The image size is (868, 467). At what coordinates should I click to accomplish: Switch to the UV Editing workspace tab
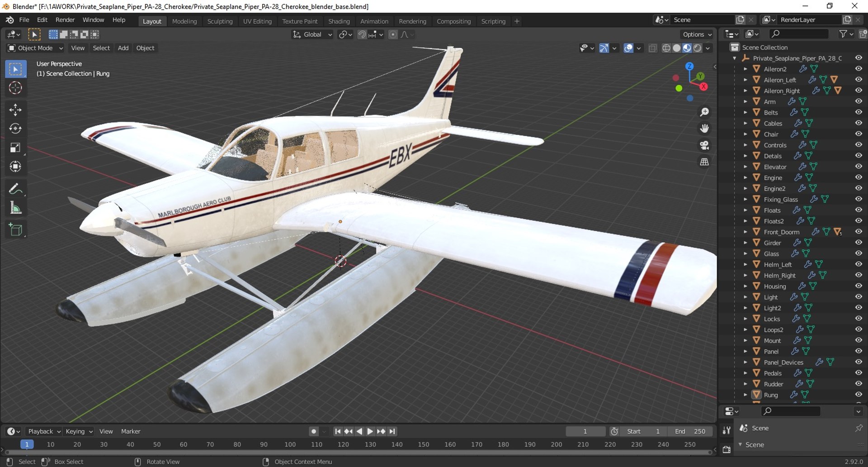257,21
